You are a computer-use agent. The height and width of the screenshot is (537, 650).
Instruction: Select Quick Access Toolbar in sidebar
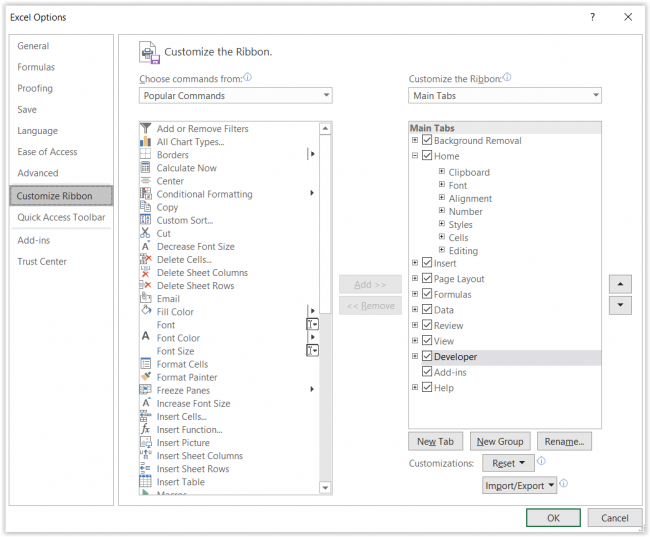(61, 217)
